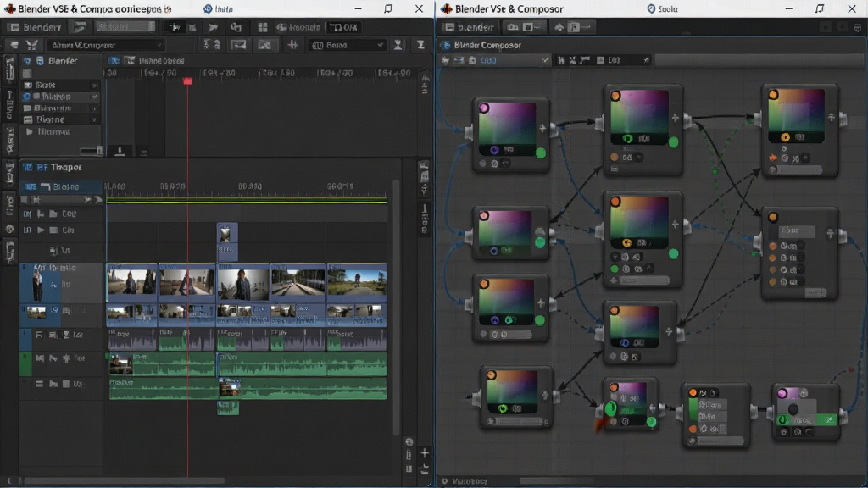Expand the arrow on the Thlanae row
868x488 pixels.
(x=95, y=97)
